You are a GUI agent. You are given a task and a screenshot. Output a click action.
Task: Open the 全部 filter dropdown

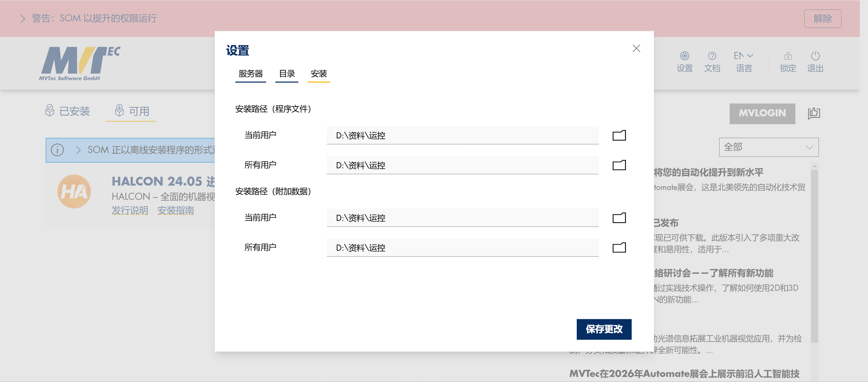[769, 147]
